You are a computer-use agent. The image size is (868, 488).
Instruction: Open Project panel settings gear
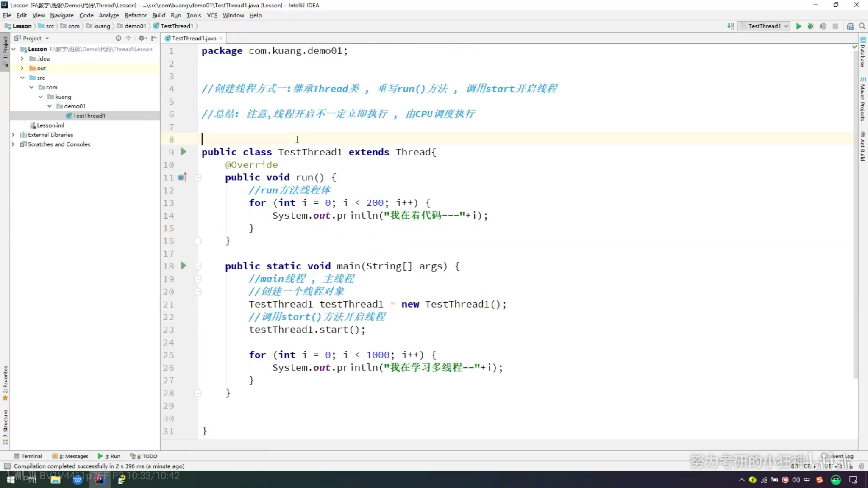tap(142, 38)
